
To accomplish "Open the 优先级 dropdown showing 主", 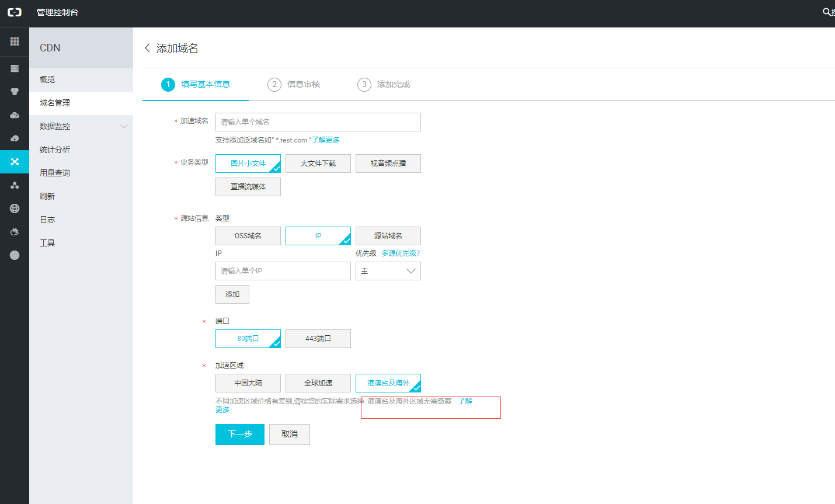I will [x=388, y=271].
